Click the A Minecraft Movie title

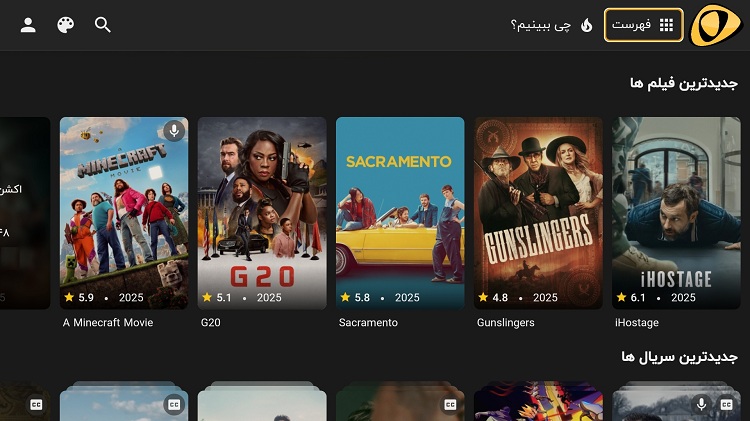coord(108,322)
